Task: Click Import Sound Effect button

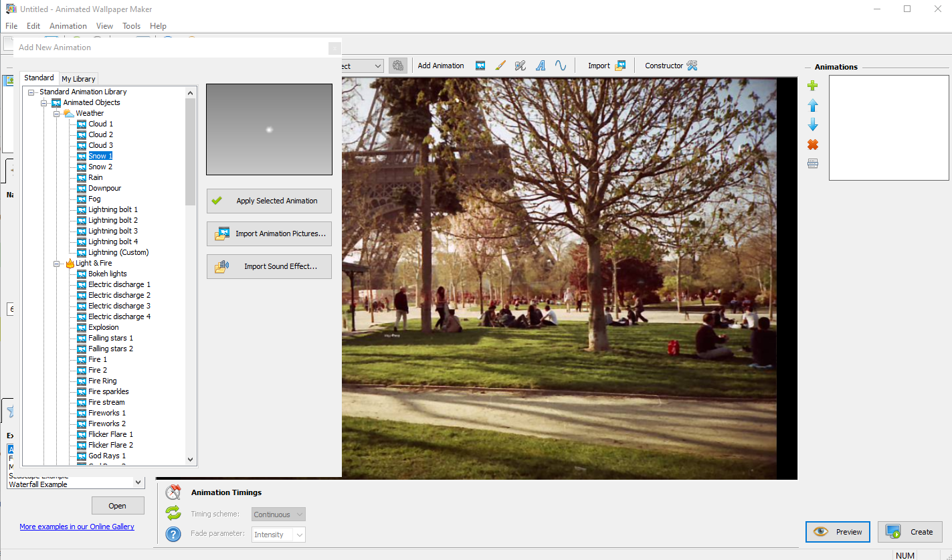Action: pyautogui.click(x=269, y=266)
